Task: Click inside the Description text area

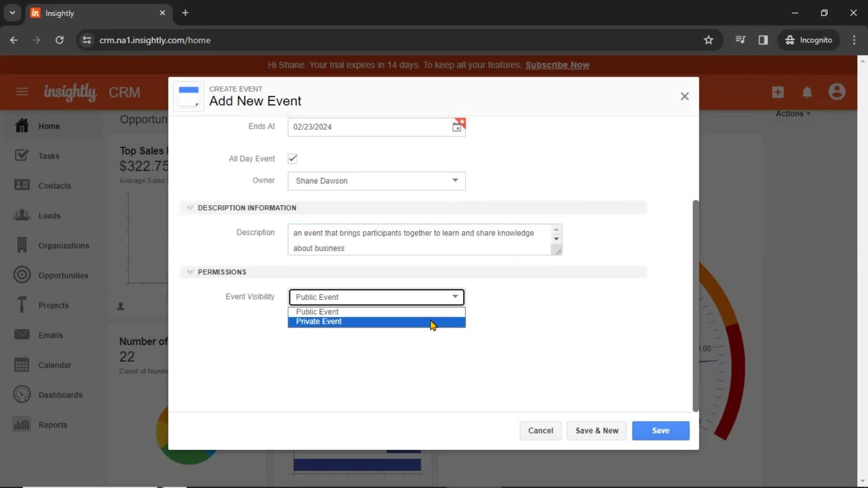Action: [x=419, y=240]
